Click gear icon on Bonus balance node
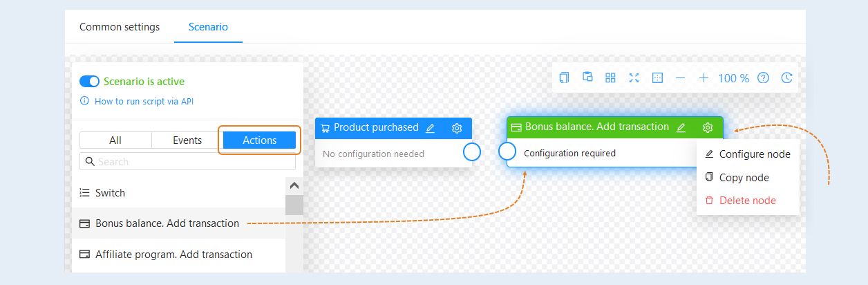Image resolution: width=868 pixels, height=285 pixels. tap(708, 127)
